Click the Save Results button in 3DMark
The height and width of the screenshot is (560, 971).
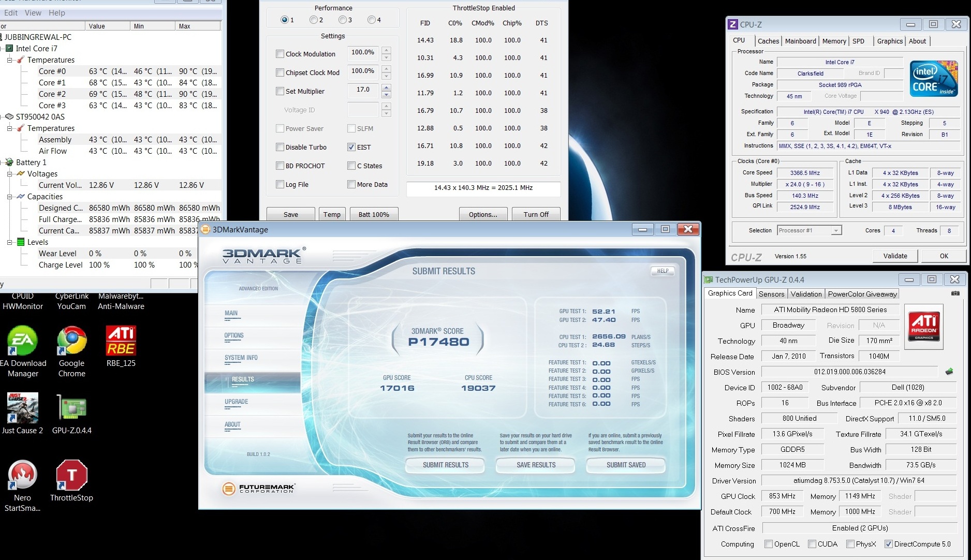(536, 465)
